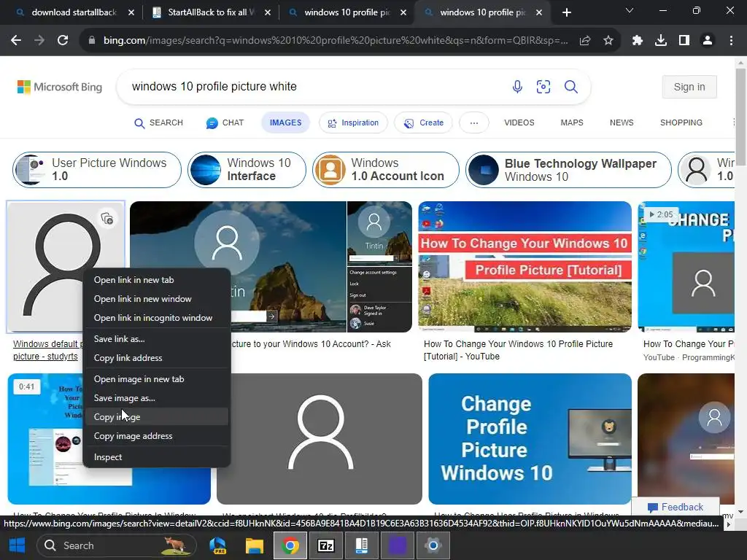Click the taskbar Search box
Viewport: 747px width, 560px height.
point(117,545)
